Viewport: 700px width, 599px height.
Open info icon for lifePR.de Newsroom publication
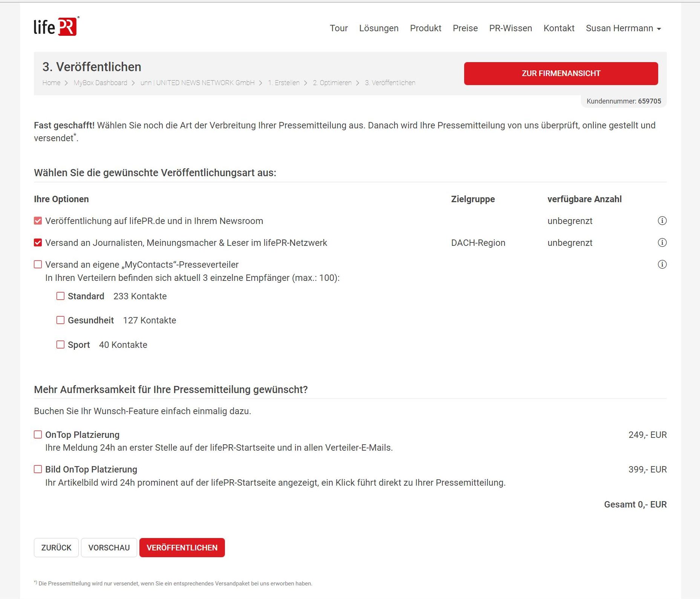point(662,221)
